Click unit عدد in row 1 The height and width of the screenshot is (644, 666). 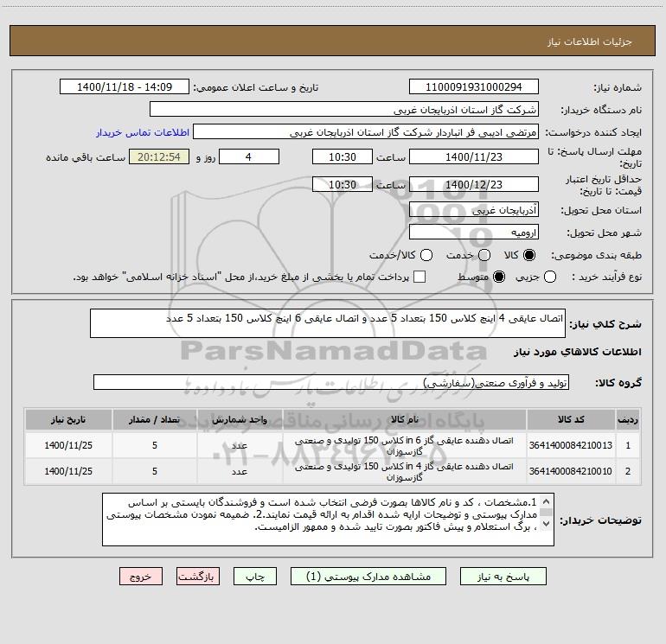[240, 446]
